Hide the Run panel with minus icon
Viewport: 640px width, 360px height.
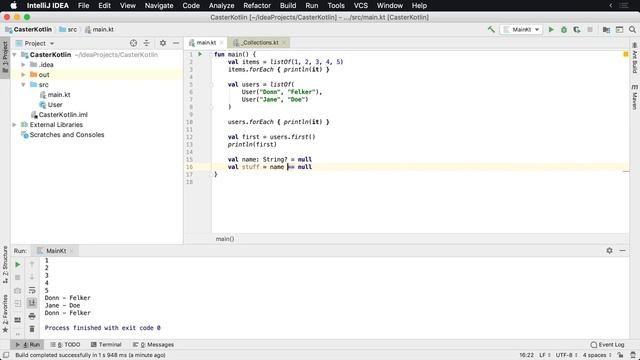(x=622, y=251)
